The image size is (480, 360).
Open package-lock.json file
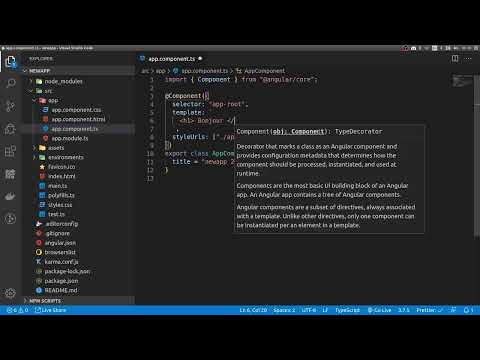[67, 271]
